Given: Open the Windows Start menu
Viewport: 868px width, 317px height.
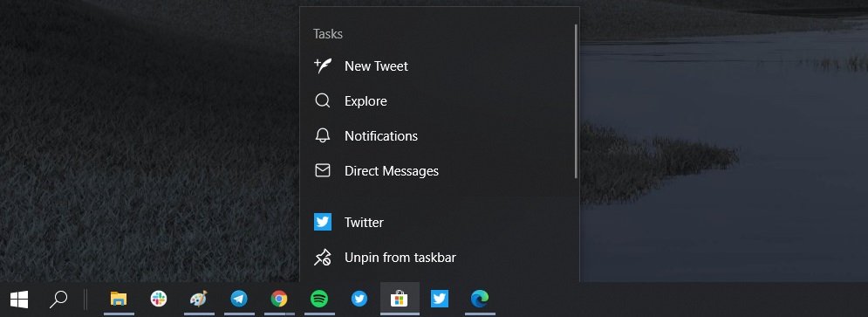Looking at the screenshot, I should pos(19,300).
